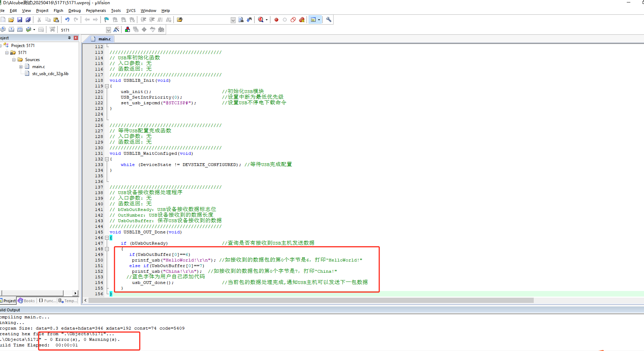Collapse the 5171 target tree node

point(7,53)
